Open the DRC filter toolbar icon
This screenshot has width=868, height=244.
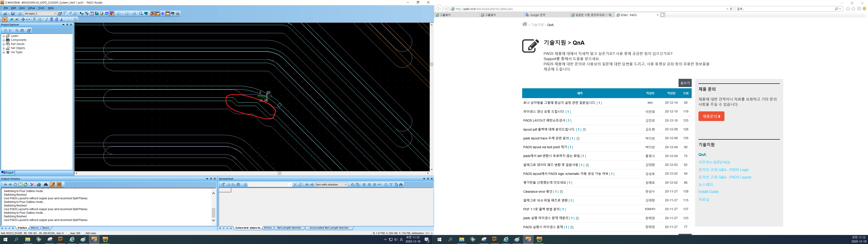pos(87,14)
